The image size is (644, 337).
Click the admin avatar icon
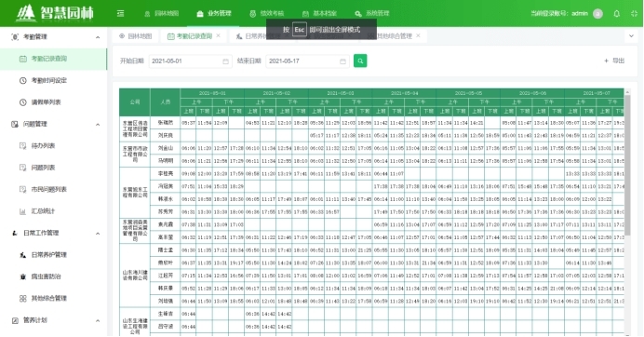click(598, 14)
